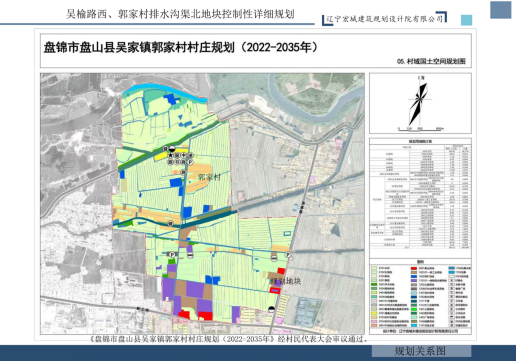Click the 规划地块 label on map

pyautogui.click(x=285, y=281)
